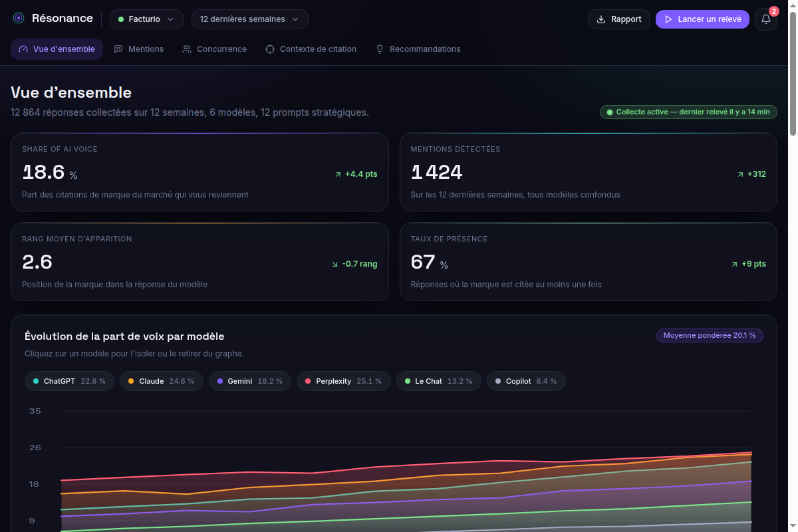Image resolution: width=798 pixels, height=532 pixels.
Task: Click the download icon in Rapport button
Action: [601, 19]
